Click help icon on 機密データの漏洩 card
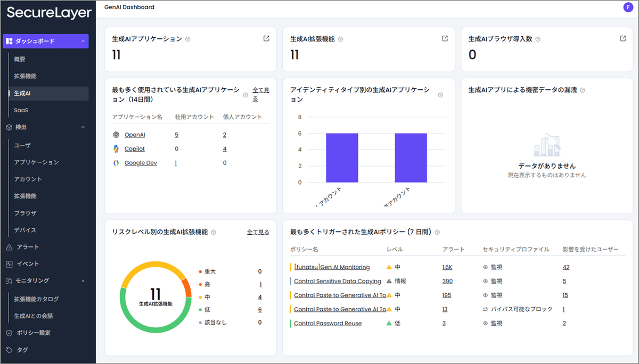Screen dimensions: 639x364 [583, 90]
